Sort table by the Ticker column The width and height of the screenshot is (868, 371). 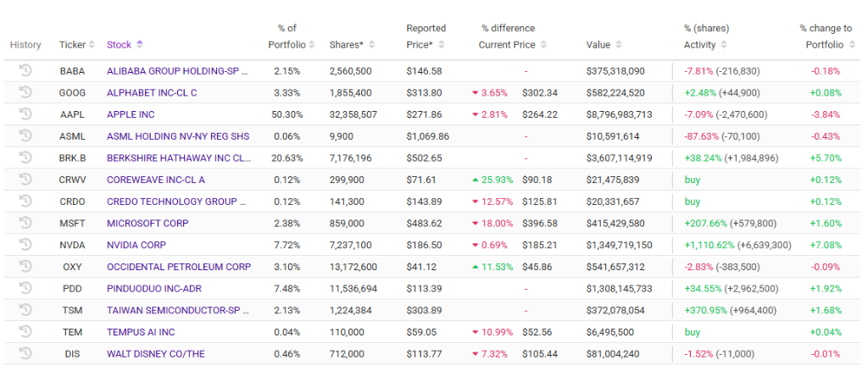[x=73, y=45]
